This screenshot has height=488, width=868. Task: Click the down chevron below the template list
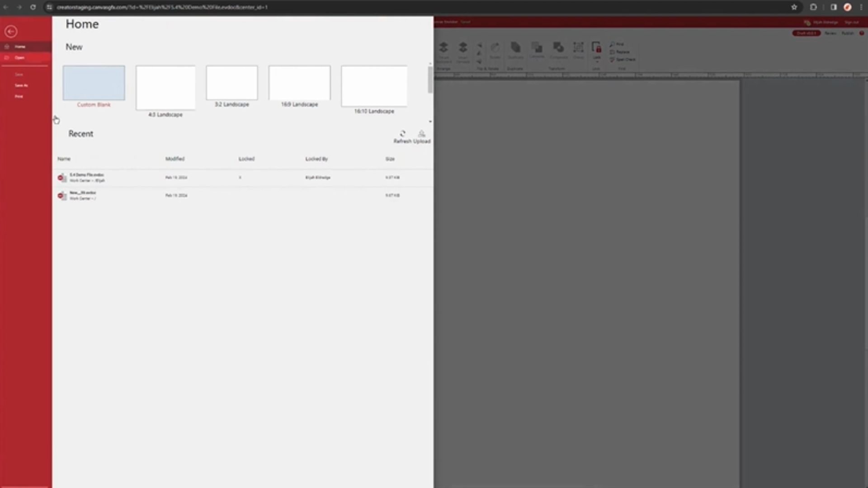(x=429, y=122)
